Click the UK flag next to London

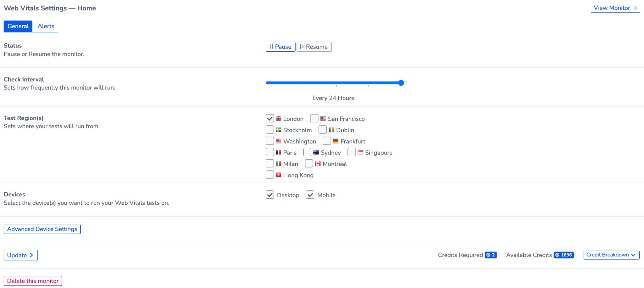tap(279, 119)
